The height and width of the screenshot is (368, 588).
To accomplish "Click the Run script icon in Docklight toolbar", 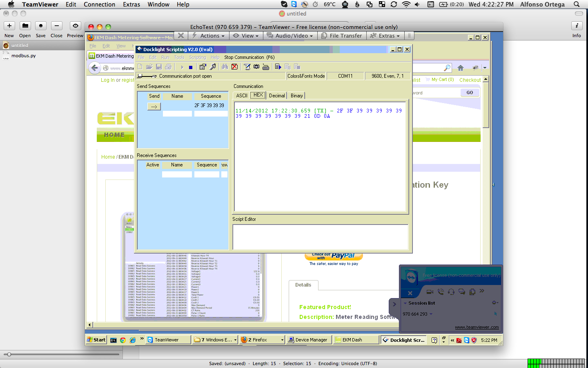I will pos(278,67).
